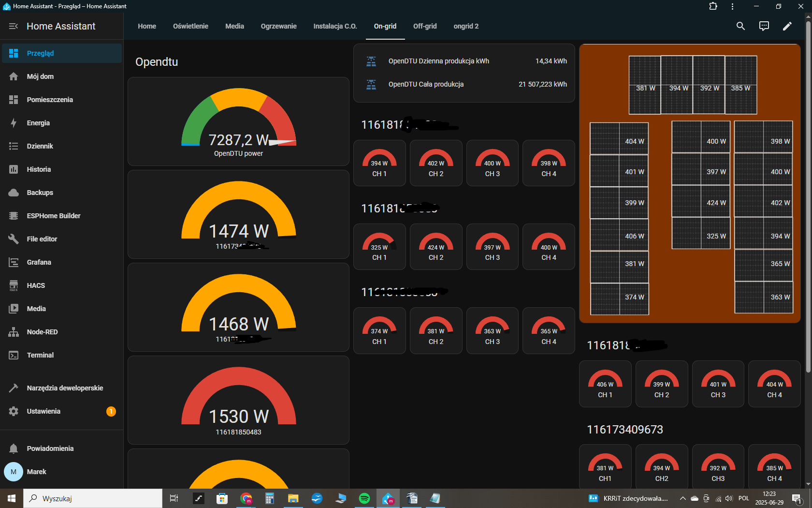
Task: Open the 1530 W gauge card
Action: pos(238,400)
